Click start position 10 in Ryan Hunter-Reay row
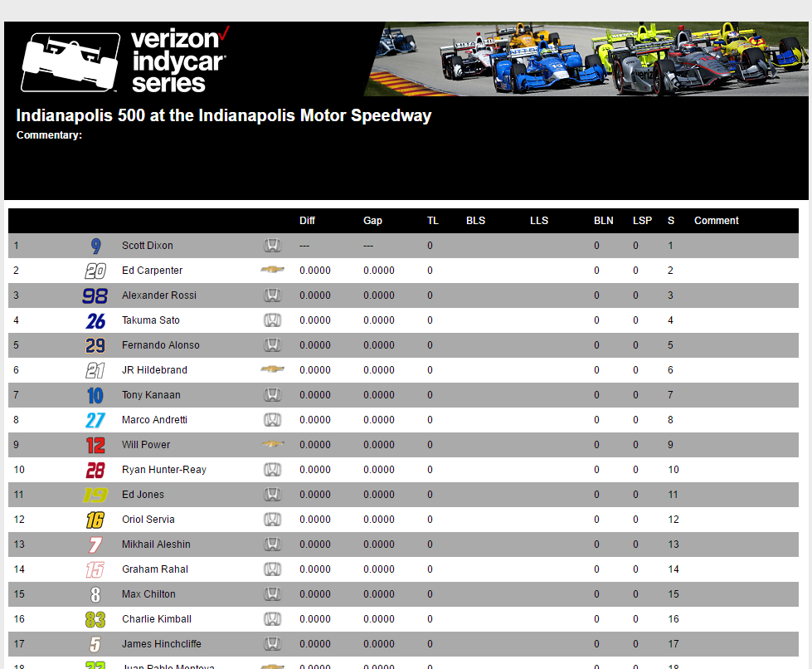The image size is (812, 669). [x=673, y=470]
